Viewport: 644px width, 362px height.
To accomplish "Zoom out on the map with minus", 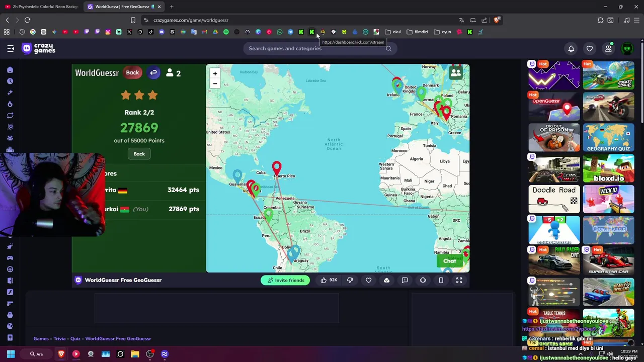I will click(x=215, y=83).
